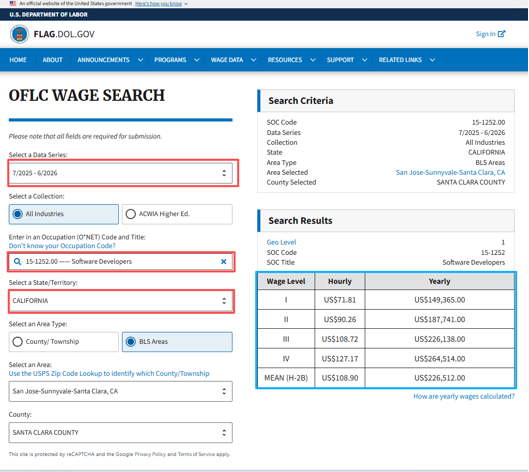
Task: Select the All Industries collection option
Action: pos(64,214)
